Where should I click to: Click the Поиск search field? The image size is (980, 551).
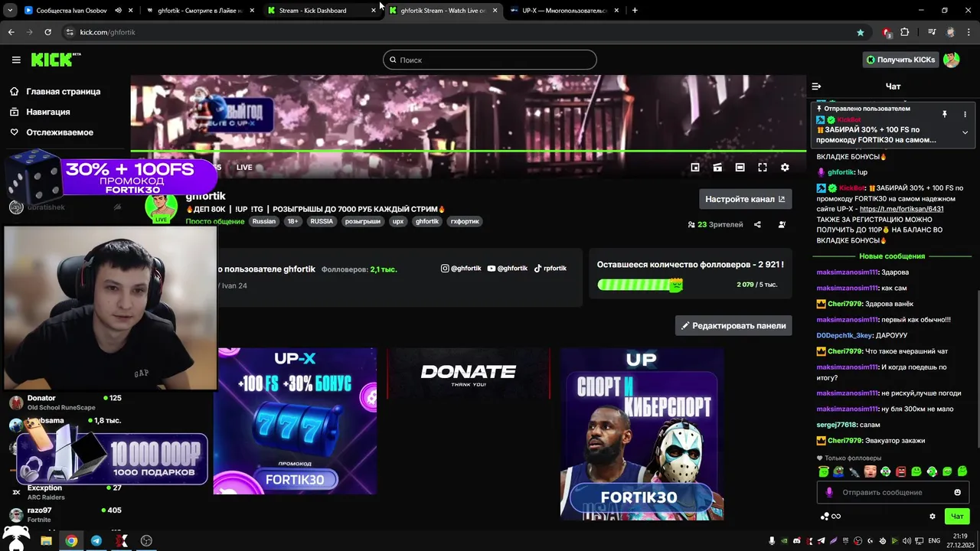pos(490,60)
